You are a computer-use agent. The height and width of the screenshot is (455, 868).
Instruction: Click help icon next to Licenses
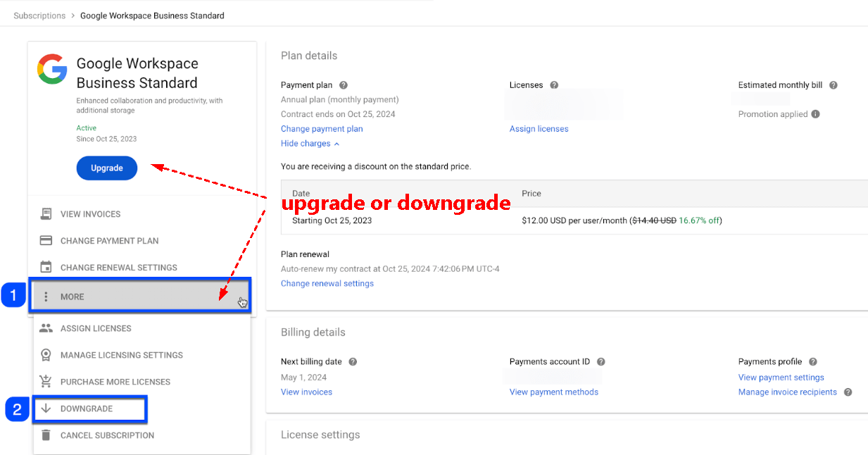(554, 85)
